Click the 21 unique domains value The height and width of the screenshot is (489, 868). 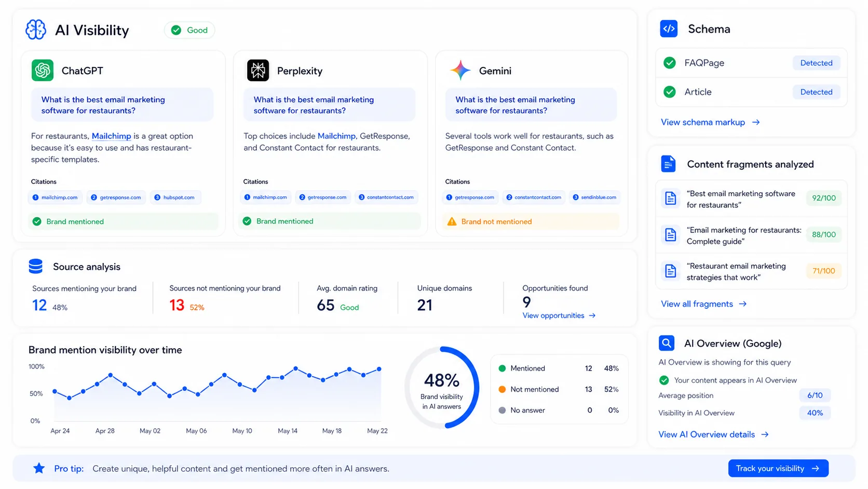[x=425, y=305]
